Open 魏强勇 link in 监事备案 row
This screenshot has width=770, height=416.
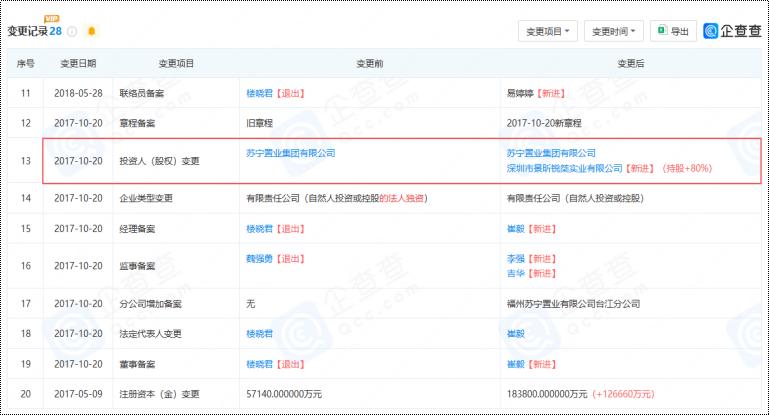(259, 259)
